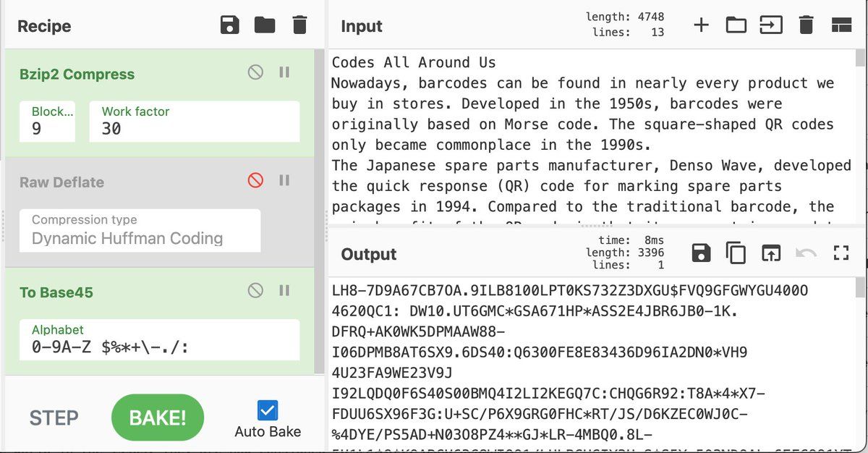Viewport: 868px width, 453px height.
Task: Add a new input tab with the plus icon
Action: (x=701, y=25)
